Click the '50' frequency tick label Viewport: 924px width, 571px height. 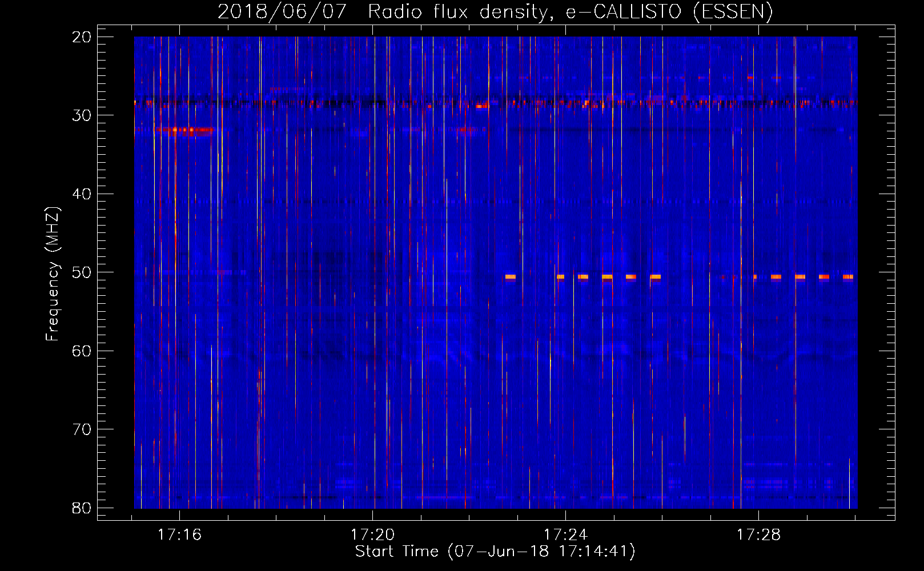click(x=82, y=272)
